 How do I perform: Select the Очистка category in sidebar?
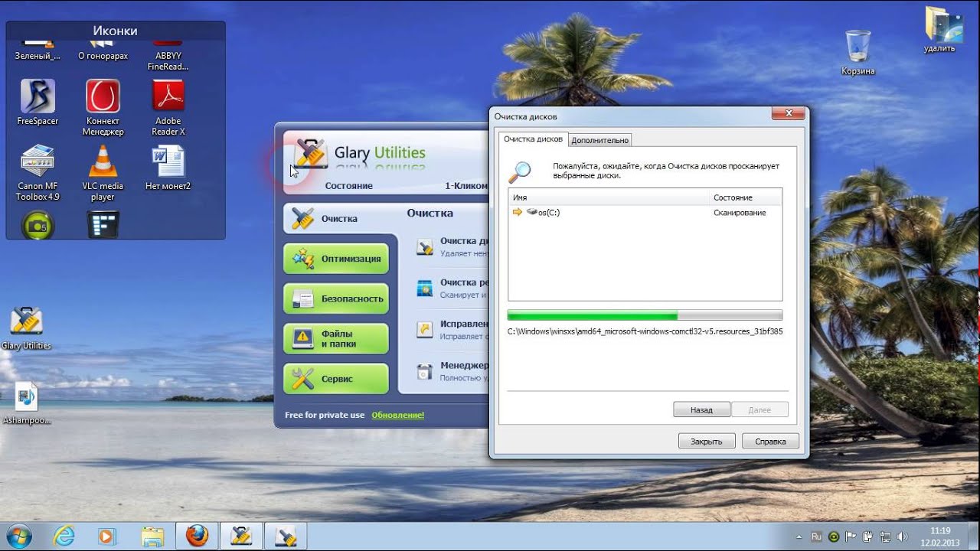coord(340,218)
